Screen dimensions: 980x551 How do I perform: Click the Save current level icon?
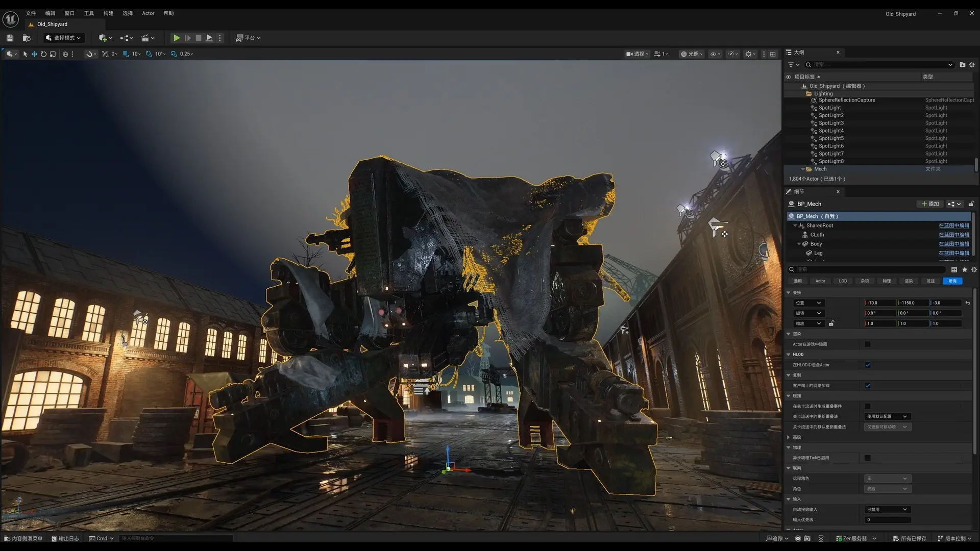(x=9, y=38)
